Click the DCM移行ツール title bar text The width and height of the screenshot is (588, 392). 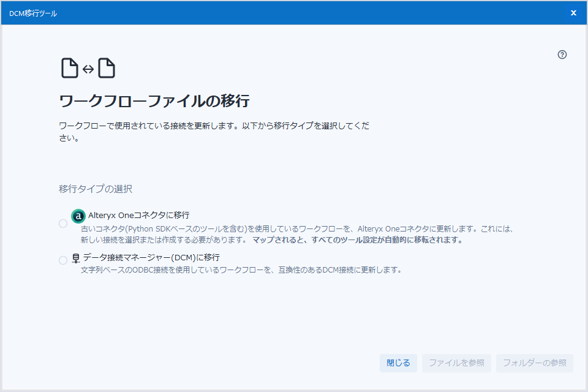pyautogui.click(x=33, y=13)
